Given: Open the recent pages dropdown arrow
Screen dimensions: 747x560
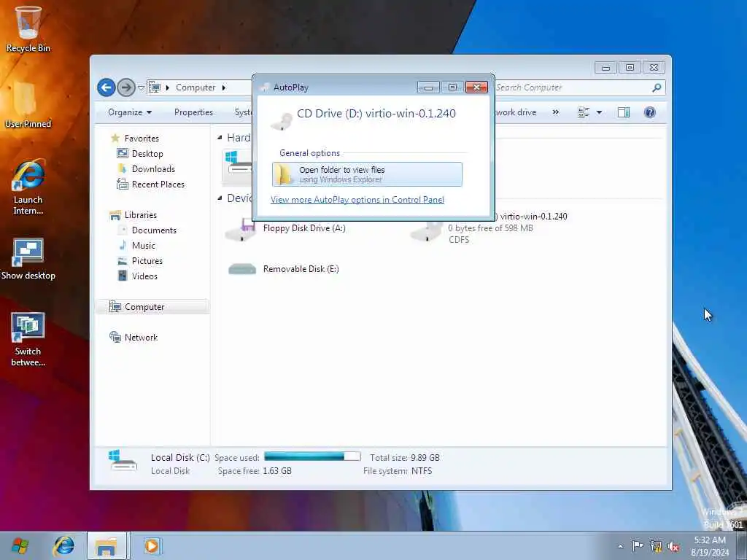Looking at the screenshot, I should coord(141,88).
